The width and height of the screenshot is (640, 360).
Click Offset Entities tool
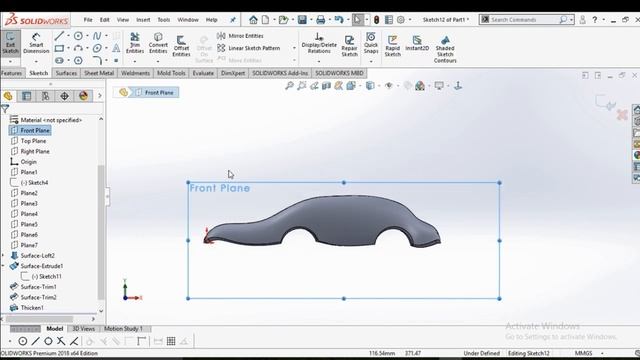(x=181, y=46)
